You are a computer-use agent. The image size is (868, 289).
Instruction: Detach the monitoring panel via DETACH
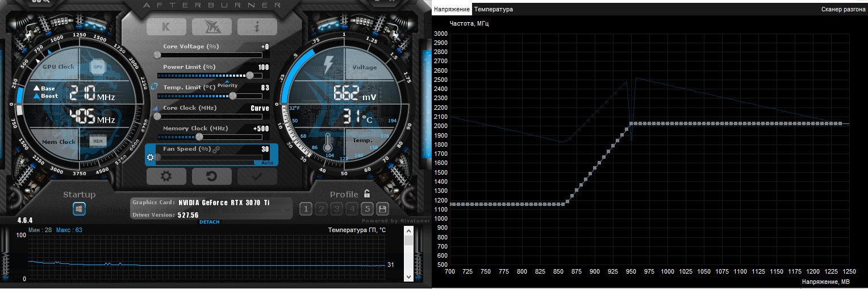coord(210,222)
